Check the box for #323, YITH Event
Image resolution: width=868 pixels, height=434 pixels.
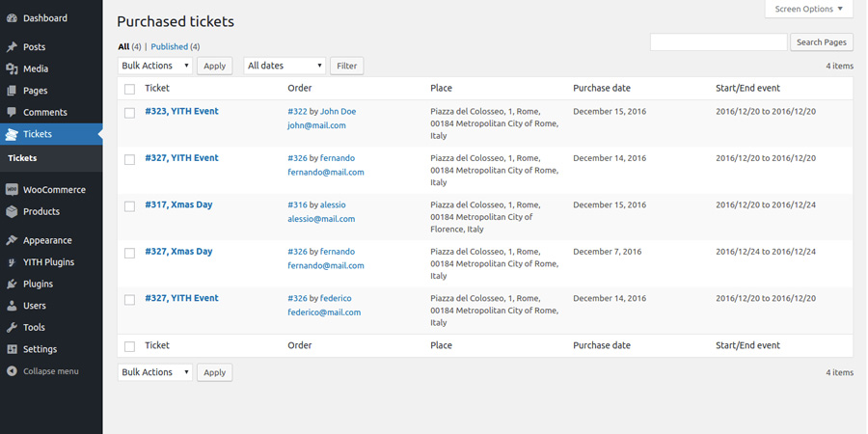coord(130,113)
